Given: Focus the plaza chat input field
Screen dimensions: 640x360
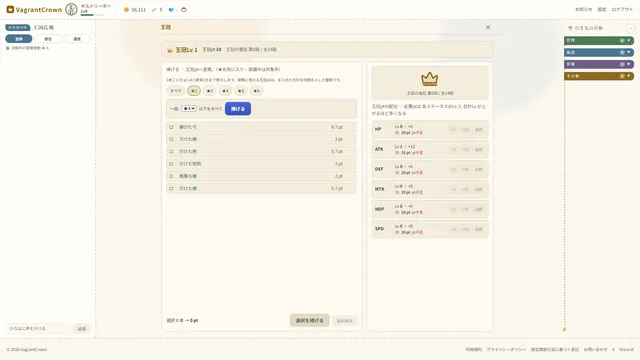Looking at the screenshot, I should [x=40, y=329].
